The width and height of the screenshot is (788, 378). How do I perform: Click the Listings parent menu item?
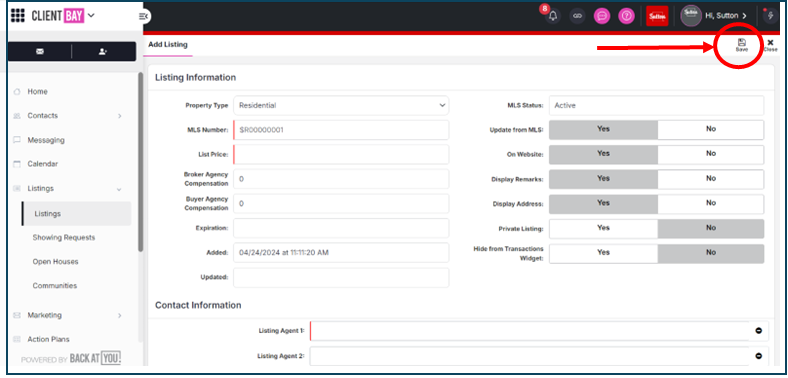tap(41, 188)
